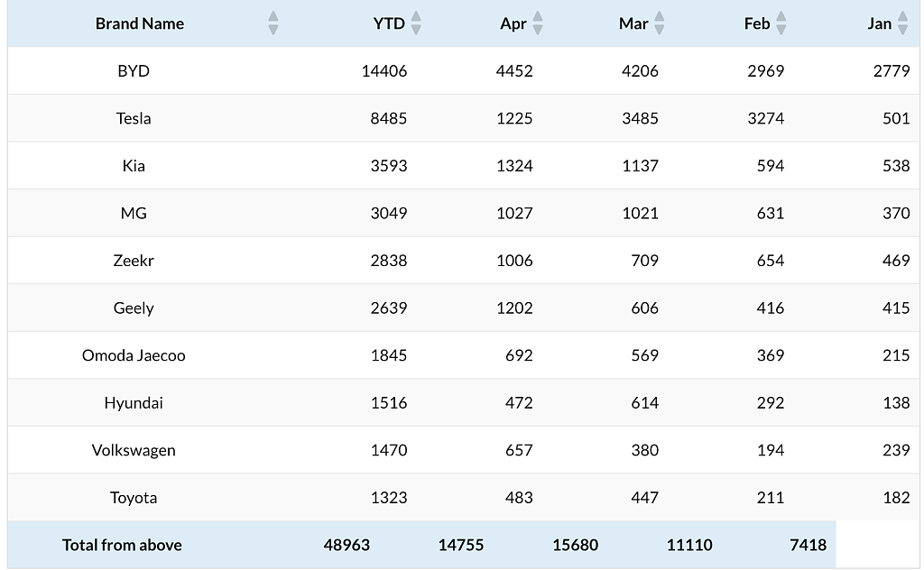Select the Geely brand cell
Viewport: 924px width, 570px height.
134,308
